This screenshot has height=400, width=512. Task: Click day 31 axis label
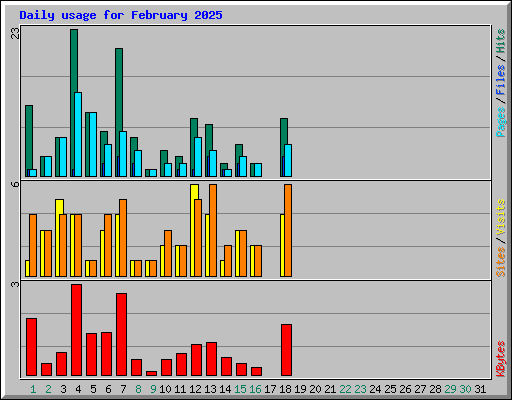click(480, 389)
